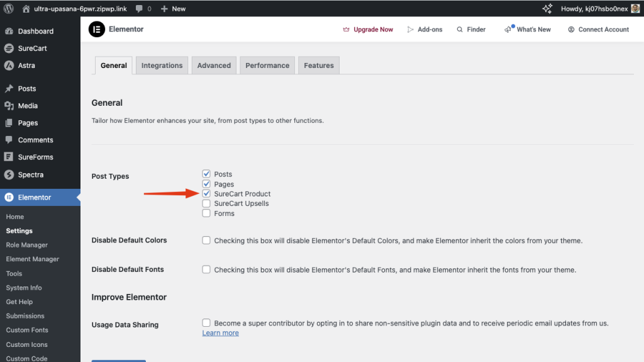This screenshot has height=362, width=644.
Task: Follow the Learn more link
Action: click(220, 333)
